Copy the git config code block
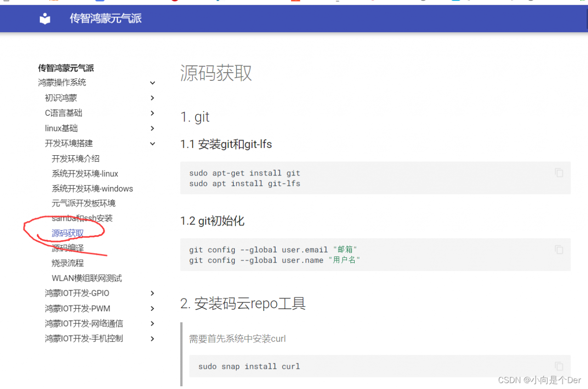The image size is (588, 389). click(559, 249)
